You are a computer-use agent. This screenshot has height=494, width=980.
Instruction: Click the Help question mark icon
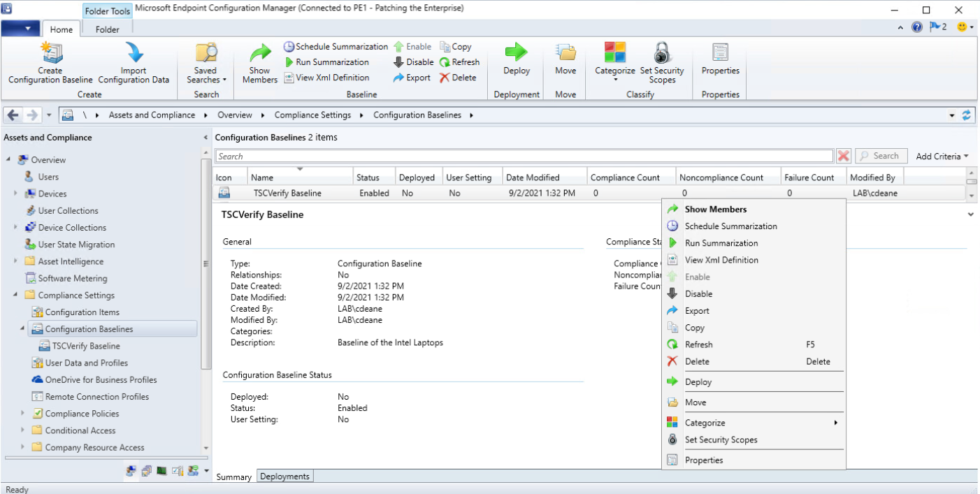[917, 27]
